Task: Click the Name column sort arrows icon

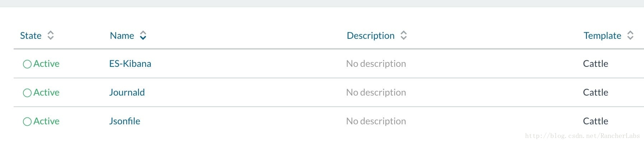Action: pyautogui.click(x=143, y=35)
